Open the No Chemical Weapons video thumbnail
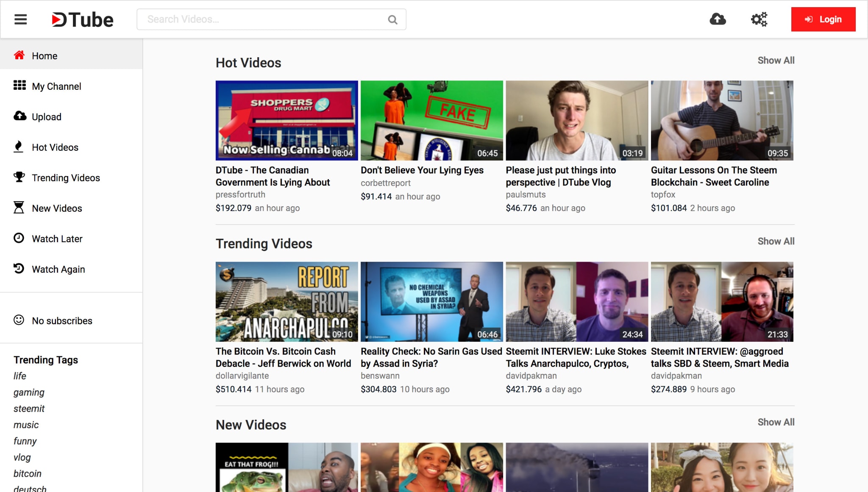 coord(432,301)
